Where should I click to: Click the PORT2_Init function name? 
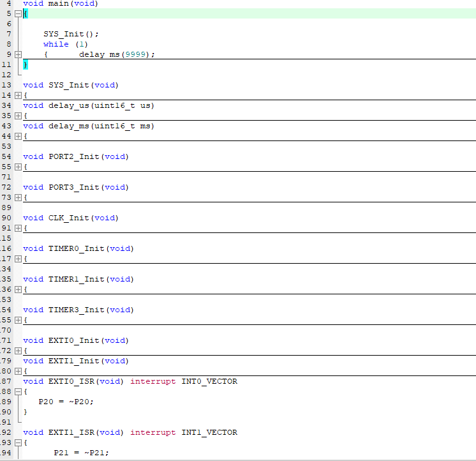coord(74,156)
